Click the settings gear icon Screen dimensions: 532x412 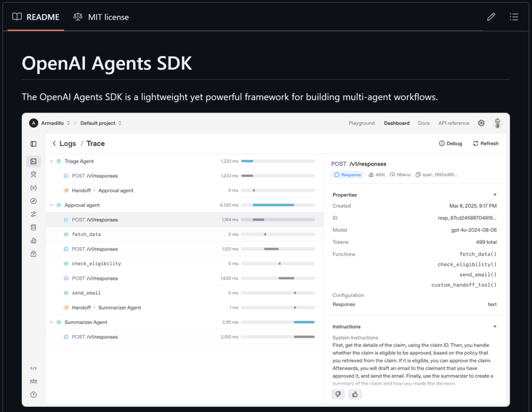481,123
